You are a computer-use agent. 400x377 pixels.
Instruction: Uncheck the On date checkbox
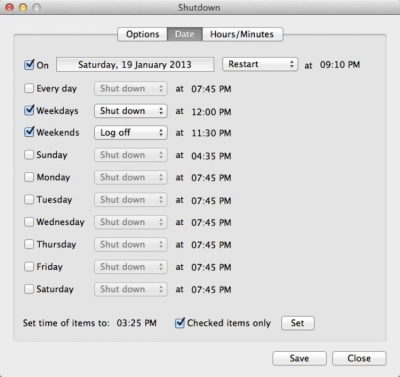(29, 64)
